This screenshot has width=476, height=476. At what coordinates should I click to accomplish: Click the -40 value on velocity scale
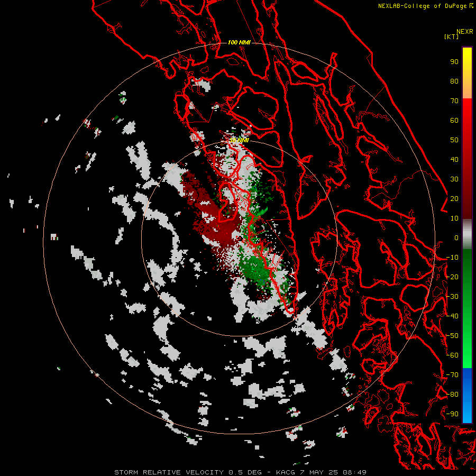(452, 316)
